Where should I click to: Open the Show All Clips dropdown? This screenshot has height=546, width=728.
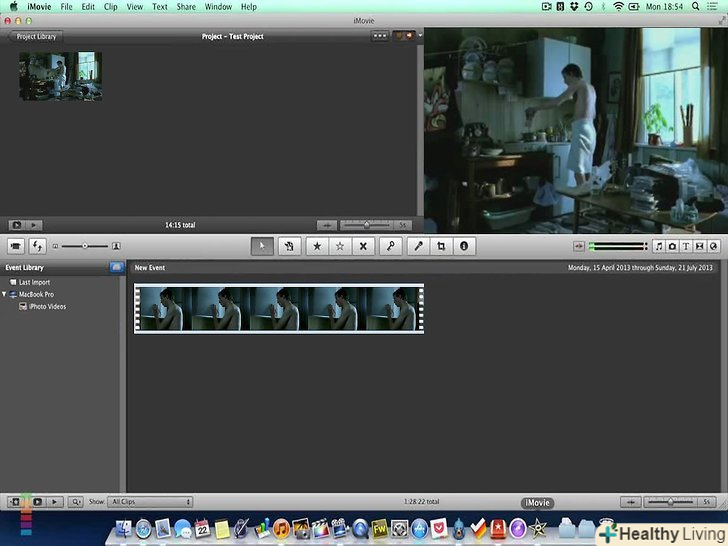150,502
